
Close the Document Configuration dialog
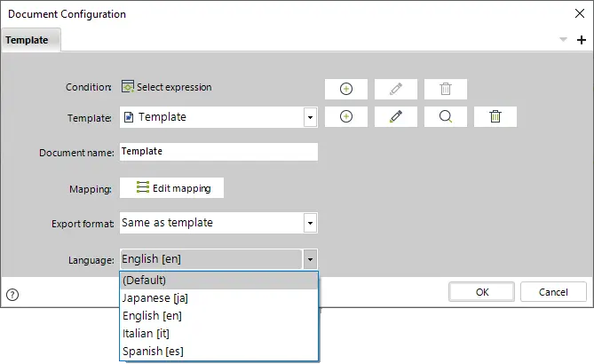580,13
